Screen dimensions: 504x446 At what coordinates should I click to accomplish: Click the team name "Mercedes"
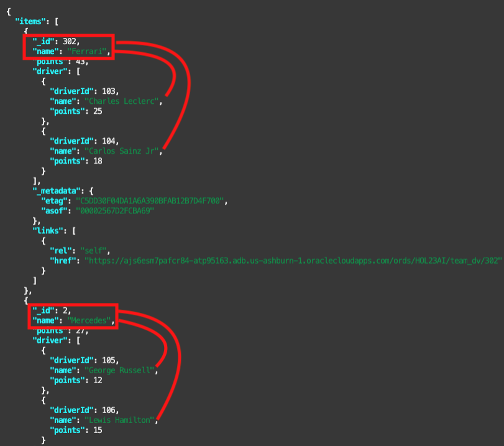click(89, 320)
